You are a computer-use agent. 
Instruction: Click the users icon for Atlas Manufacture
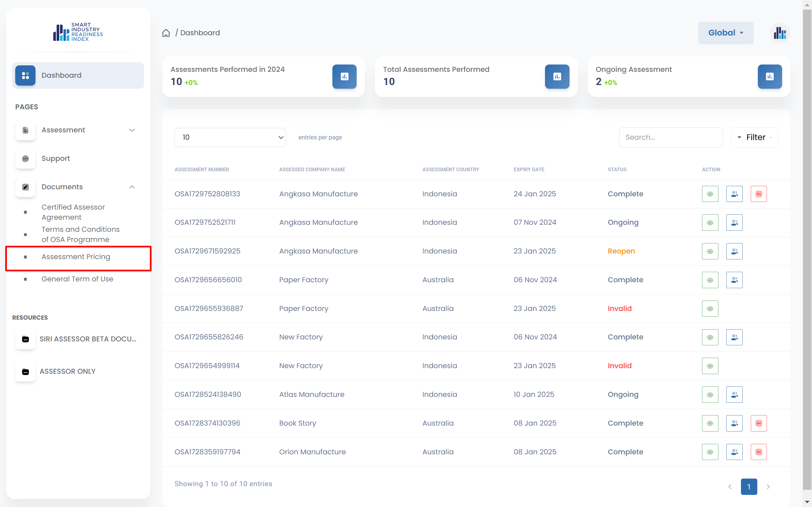tap(734, 395)
